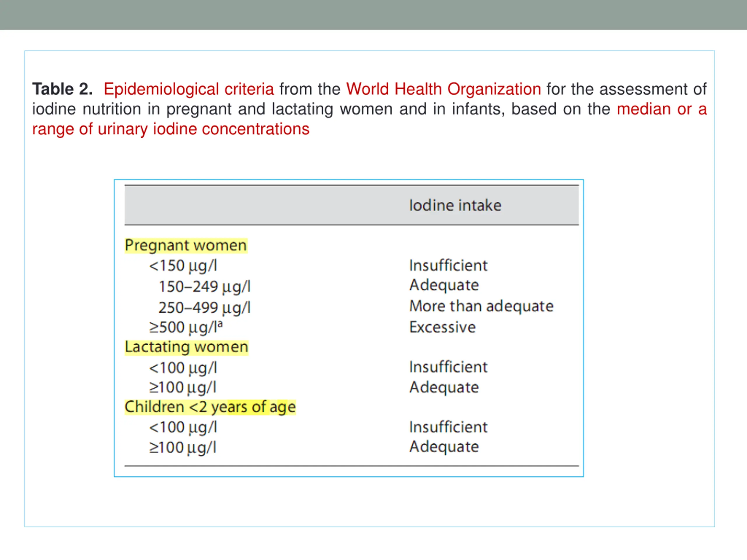The width and height of the screenshot is (747, 560).
Task: Click '≥100 µg/l' under Lactating women
Action: click(x=183, y=388)
